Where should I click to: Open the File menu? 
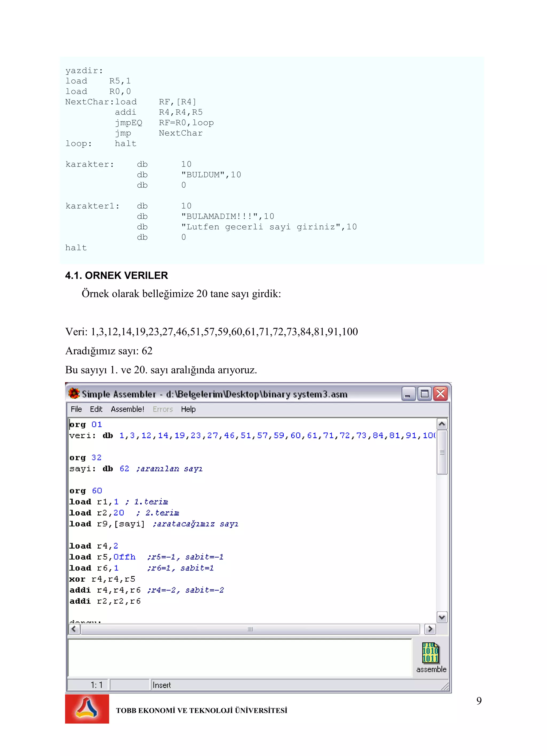[x=76, y=409]
